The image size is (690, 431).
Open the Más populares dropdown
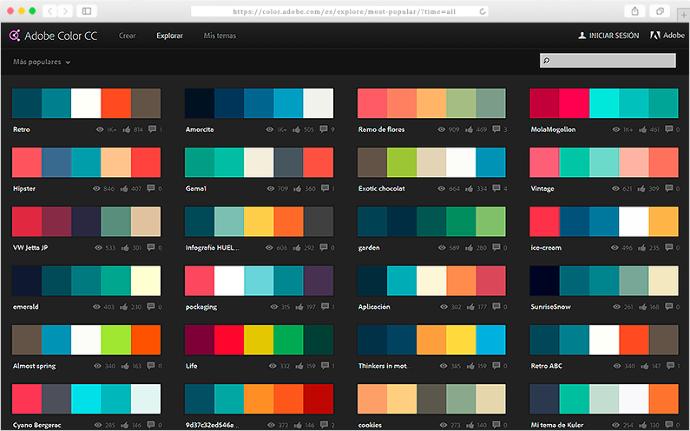[41, 62]
